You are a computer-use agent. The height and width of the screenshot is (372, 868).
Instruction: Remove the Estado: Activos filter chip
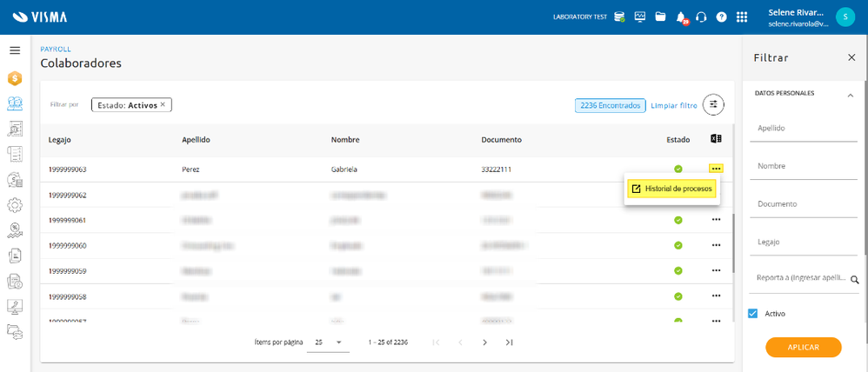tap(163, 104)
